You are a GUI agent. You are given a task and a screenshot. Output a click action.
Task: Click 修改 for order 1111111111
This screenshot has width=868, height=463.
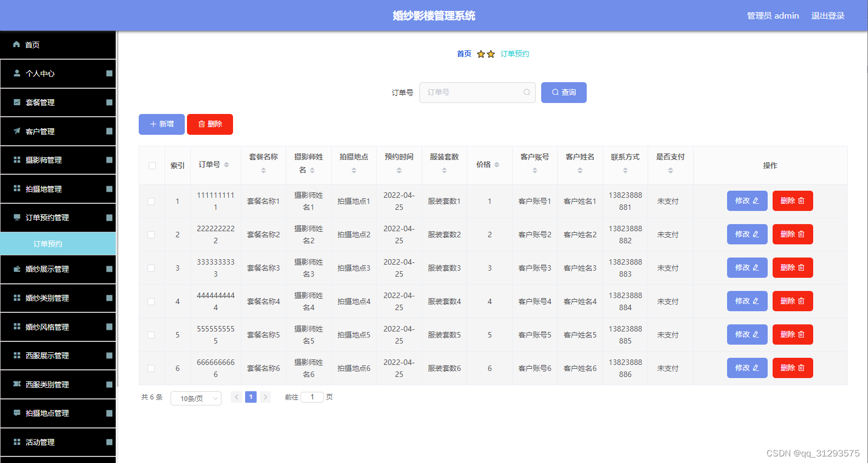(747, 201)
